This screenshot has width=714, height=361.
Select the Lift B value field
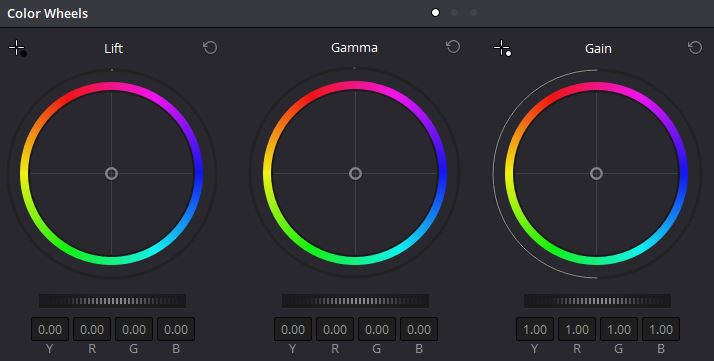(x=176, y=329)
